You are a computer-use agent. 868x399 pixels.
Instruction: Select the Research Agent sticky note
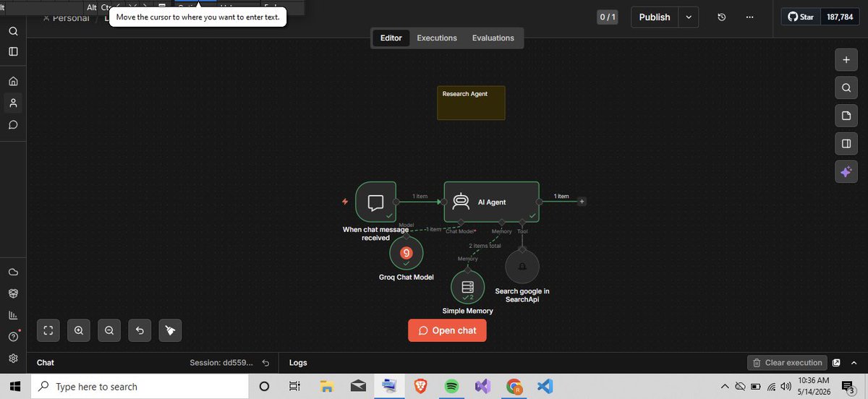coord(471,103)
